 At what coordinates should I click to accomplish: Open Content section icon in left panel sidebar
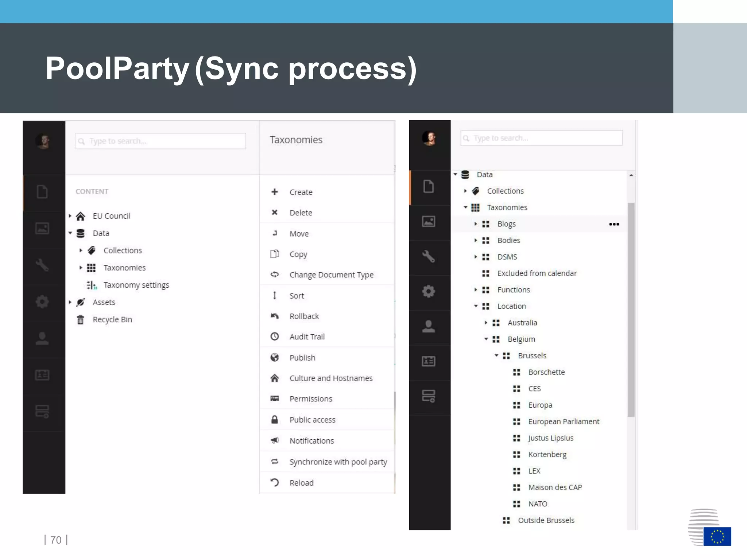(42, 192)
